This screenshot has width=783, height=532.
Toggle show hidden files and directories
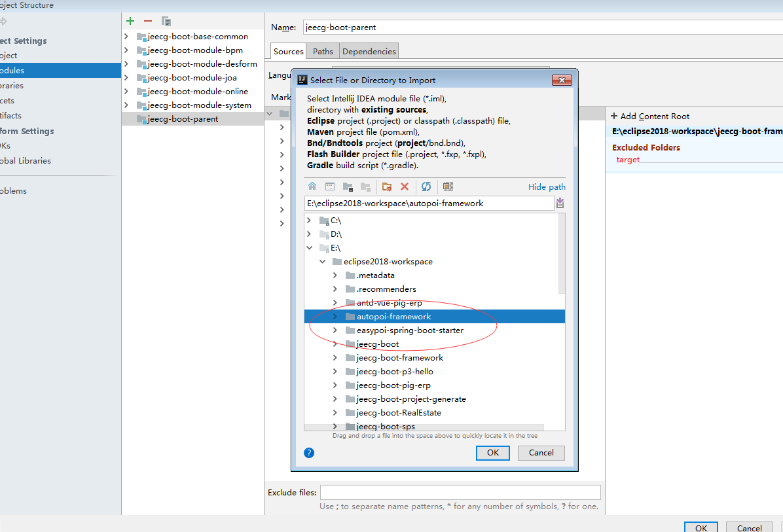tap(448, 186)
